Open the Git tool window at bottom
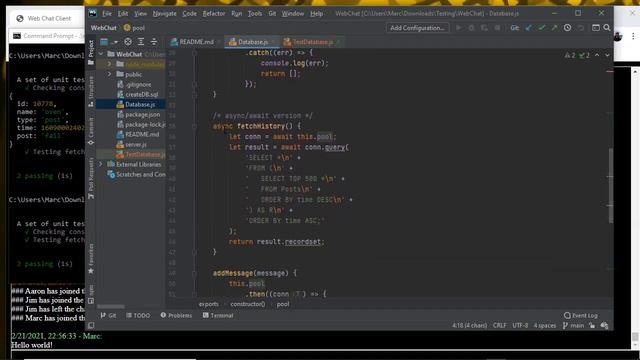Viewport: 640px width, 360px height. [108, 316]
